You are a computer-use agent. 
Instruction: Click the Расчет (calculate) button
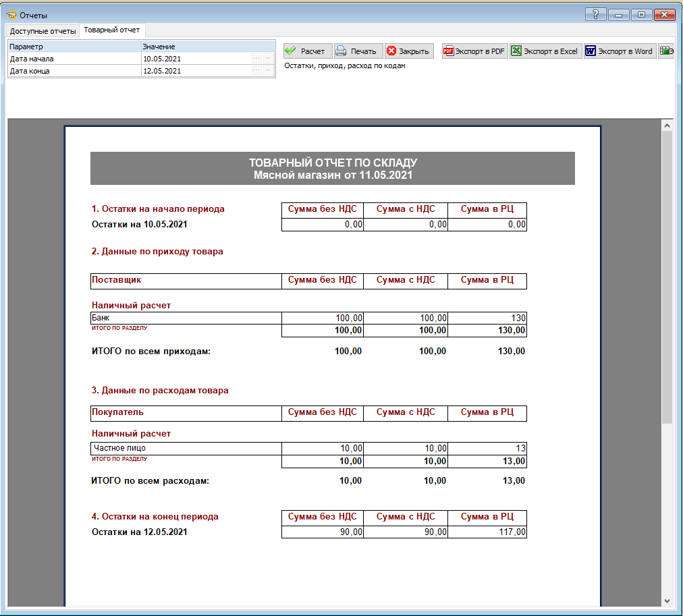coord(305,51)
